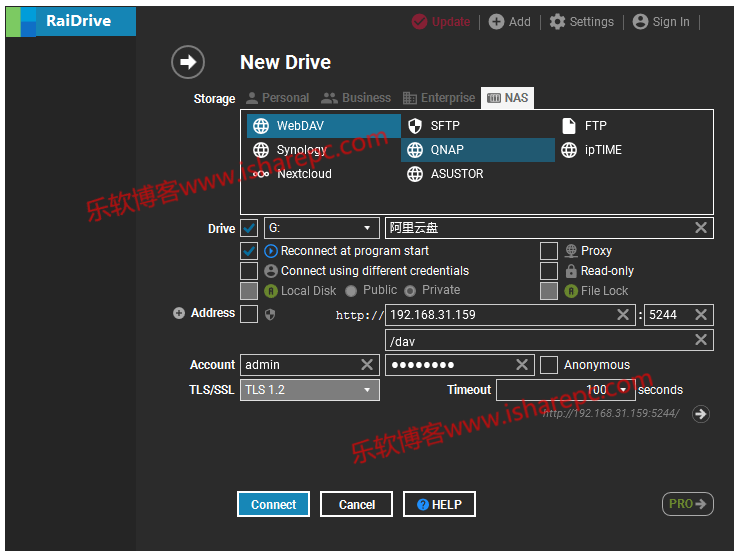The width and height of the screenshot is (740, 557).
Task: Click the Sign In user icon
Action: (640, 22)
